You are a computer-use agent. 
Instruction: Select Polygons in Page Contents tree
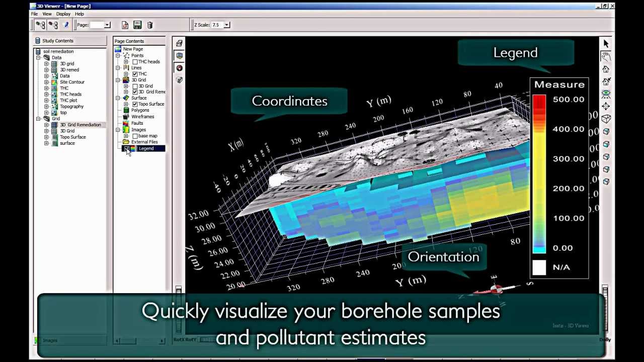coord(140,110)
